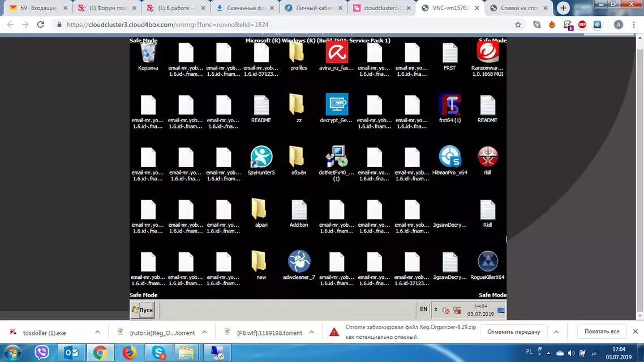Click the address bar URL

[168, 25]
